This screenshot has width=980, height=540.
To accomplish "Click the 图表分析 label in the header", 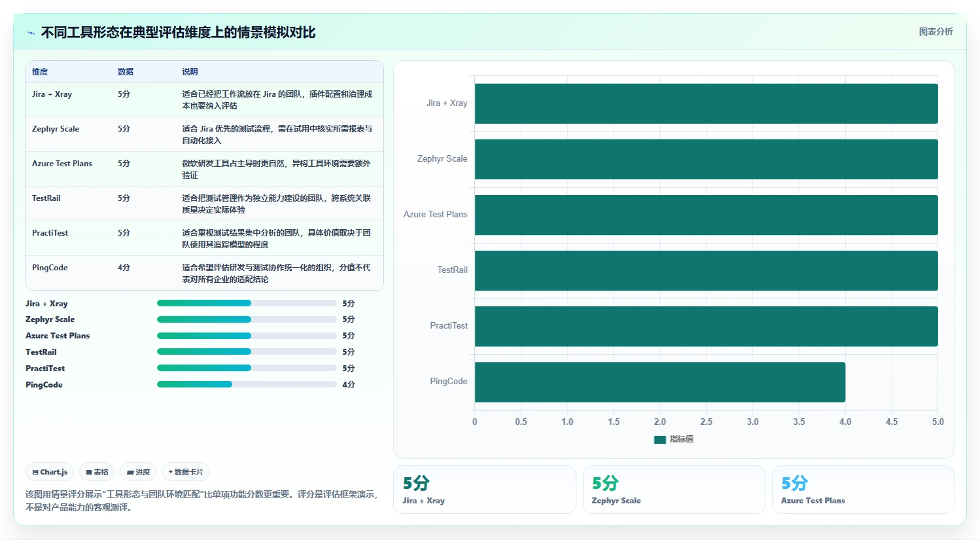I will click(936, 31).
